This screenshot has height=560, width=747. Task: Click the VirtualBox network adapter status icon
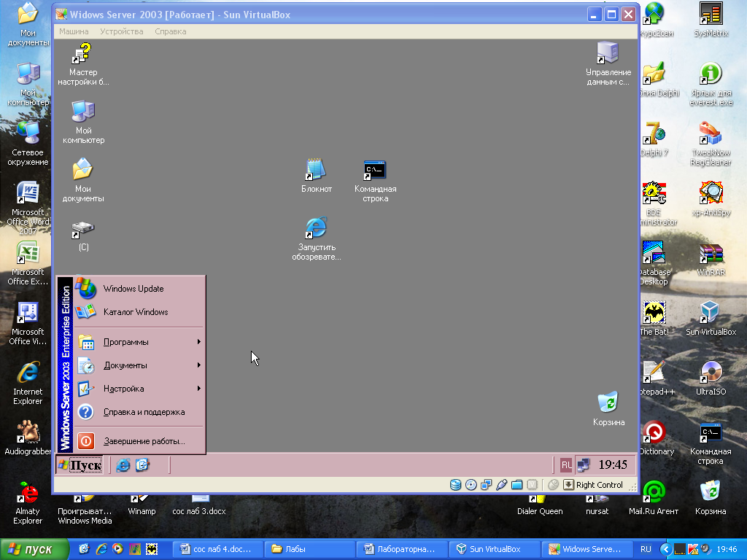click(x=486, y=485)
